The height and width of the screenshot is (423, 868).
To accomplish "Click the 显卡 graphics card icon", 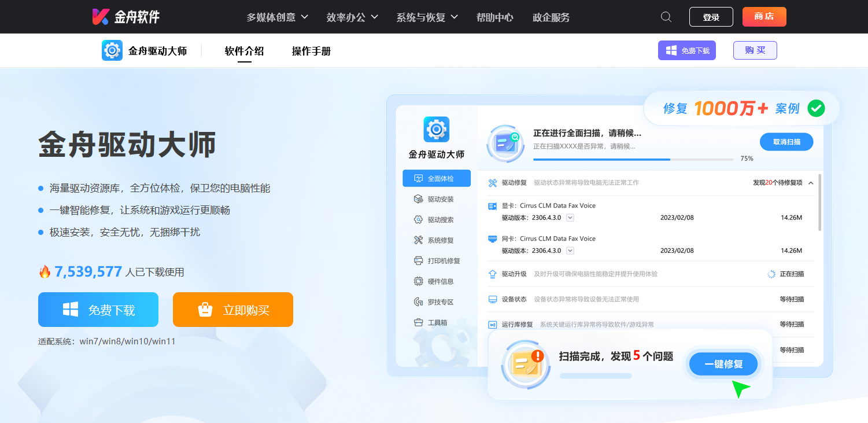I will click(x=493, y=206).
